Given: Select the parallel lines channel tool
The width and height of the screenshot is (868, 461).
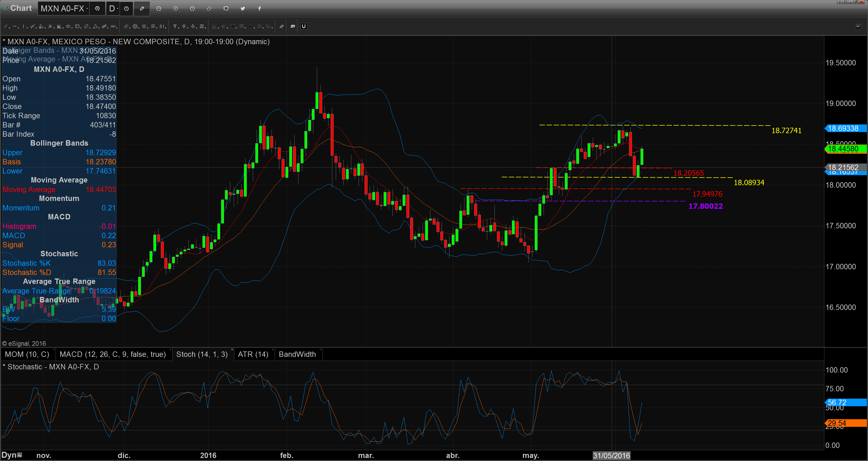Looking at the screenshot, I should pos(126,26).
